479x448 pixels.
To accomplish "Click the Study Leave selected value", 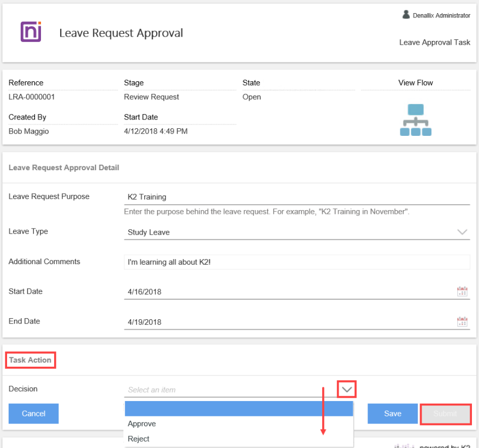I will [149, 232].
